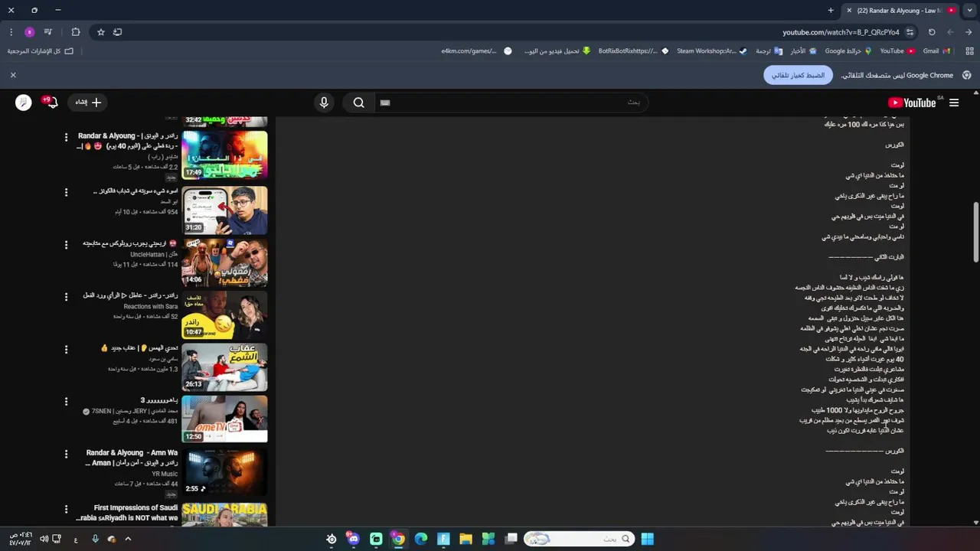The height and width of the screenshot is (551, 980).
Task: Open Chrome profile avatar button
Action: [30, 32]
